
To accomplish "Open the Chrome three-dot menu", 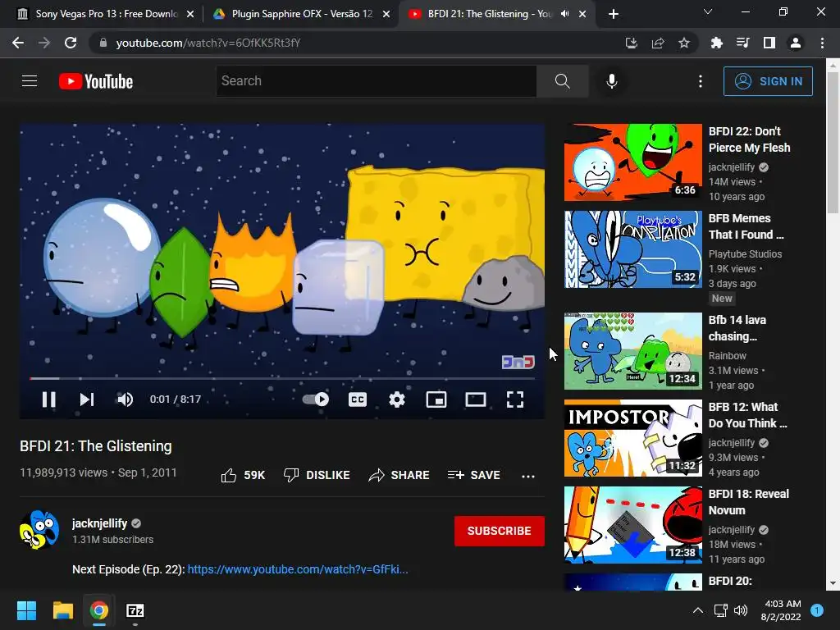I will point(822,43).
